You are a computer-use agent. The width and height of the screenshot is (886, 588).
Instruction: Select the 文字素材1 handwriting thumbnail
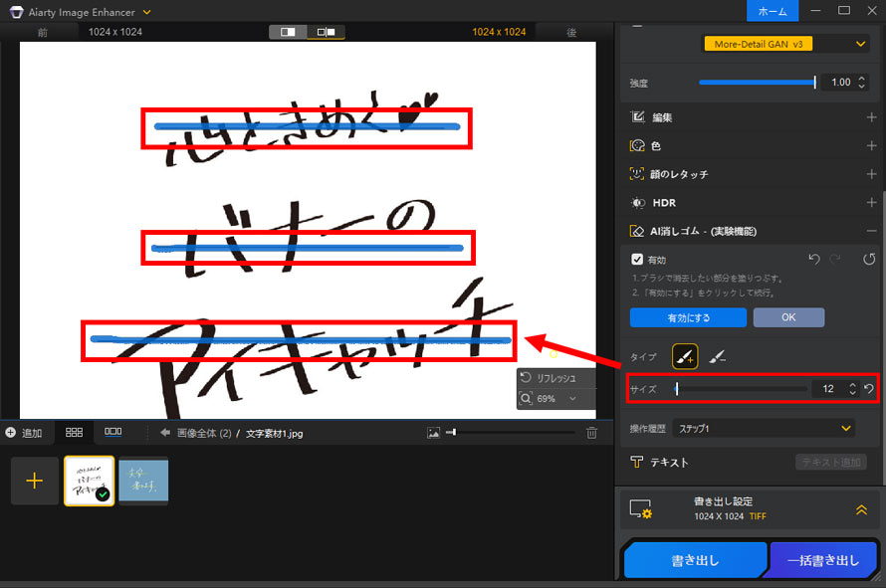click(x=90, y=481)
